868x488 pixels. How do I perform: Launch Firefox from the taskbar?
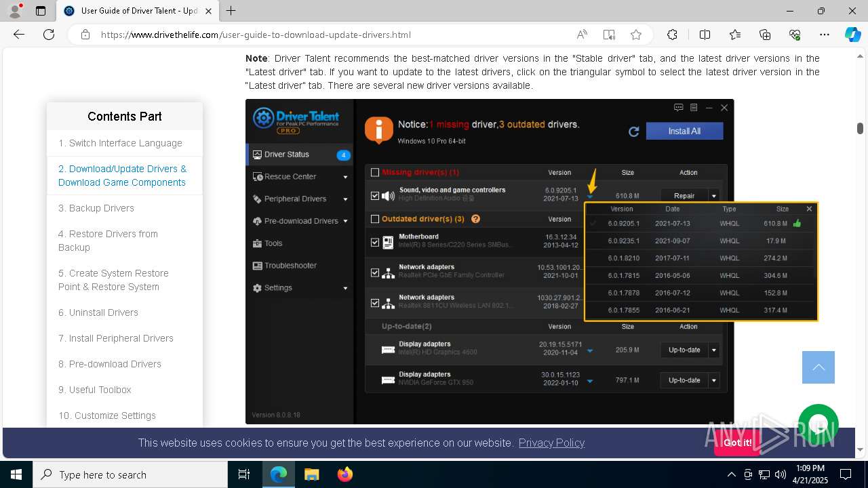(x=345, y=474)
